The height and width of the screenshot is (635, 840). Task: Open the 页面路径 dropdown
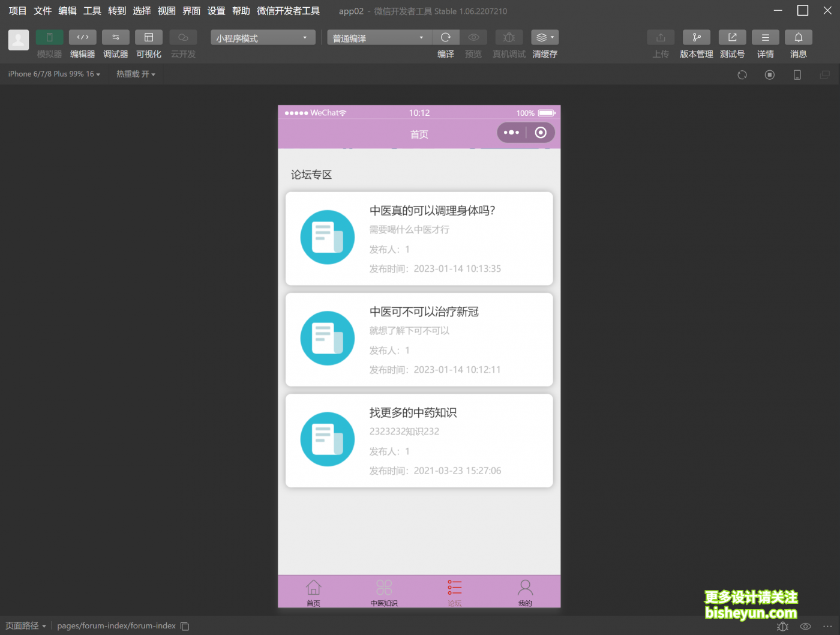click(x=26, y=625)
